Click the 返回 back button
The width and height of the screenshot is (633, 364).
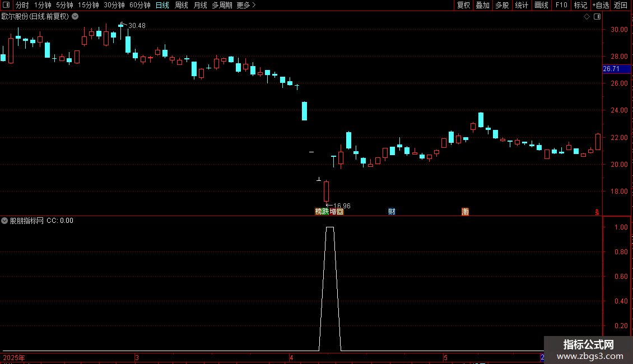(x=621, y=5)
